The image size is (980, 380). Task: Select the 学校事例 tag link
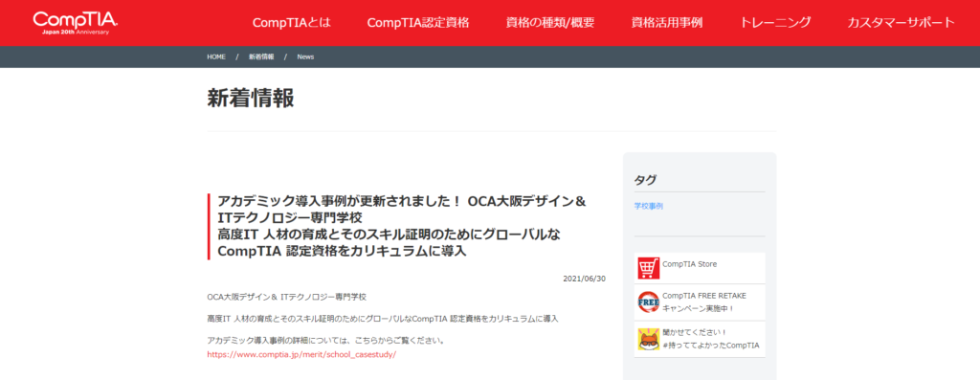point(649,206)
